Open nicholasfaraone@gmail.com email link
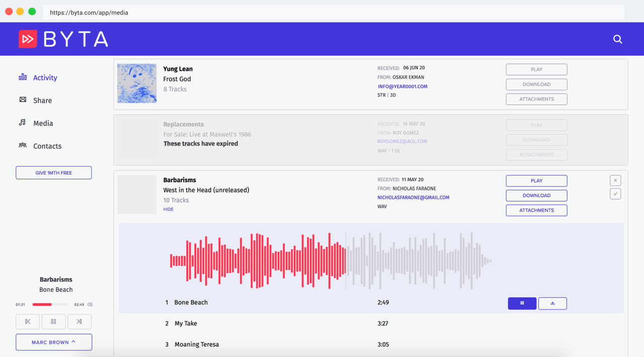 point(413,197)
